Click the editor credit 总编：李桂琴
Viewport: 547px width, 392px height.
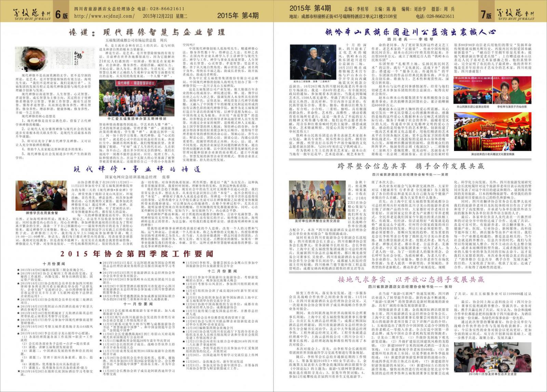coord(356,9)
